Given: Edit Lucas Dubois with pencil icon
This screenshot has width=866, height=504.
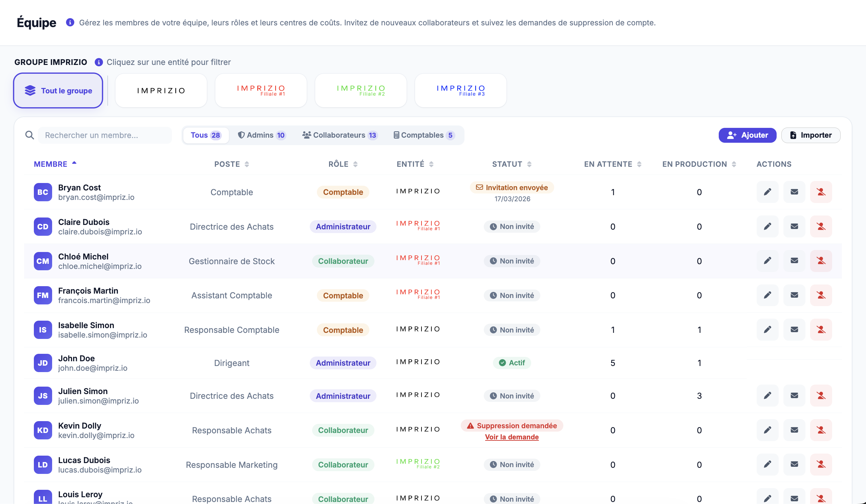Looking at the screenshot, I should click(x=767, y=464).
